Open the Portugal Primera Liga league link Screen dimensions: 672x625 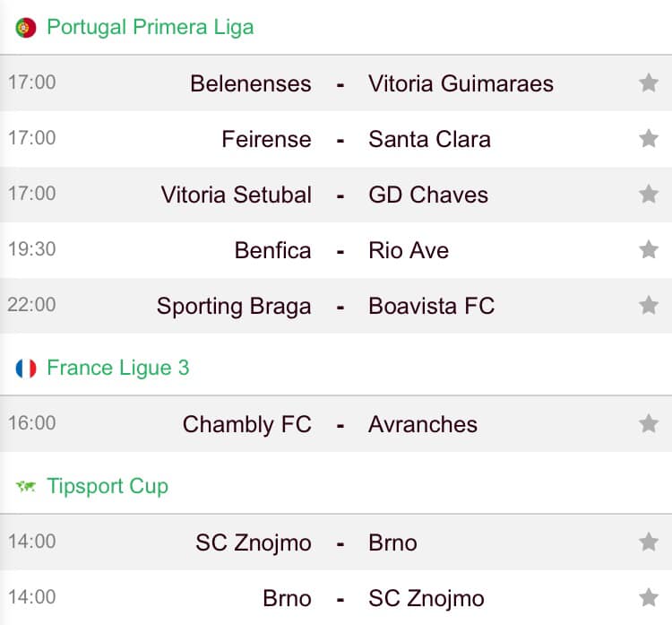(x=150, y=27)
